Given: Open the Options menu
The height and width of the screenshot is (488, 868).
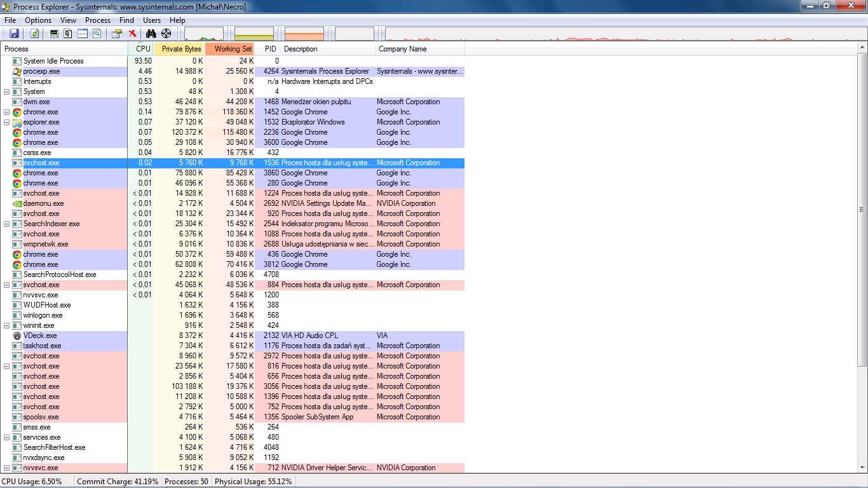Looking at the screenshot, I should [38, 20].
